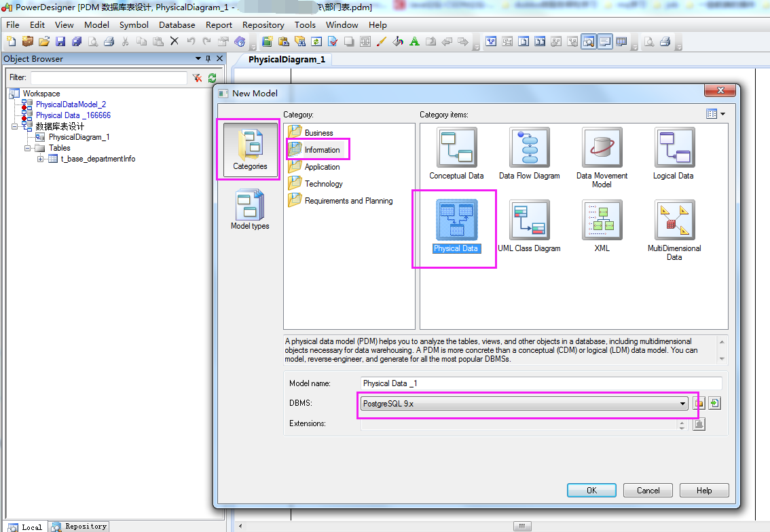The width and height of the screenshot is (770, 532).
Task: Open the Object Browser panel options arrow
Action: (198, 58)
